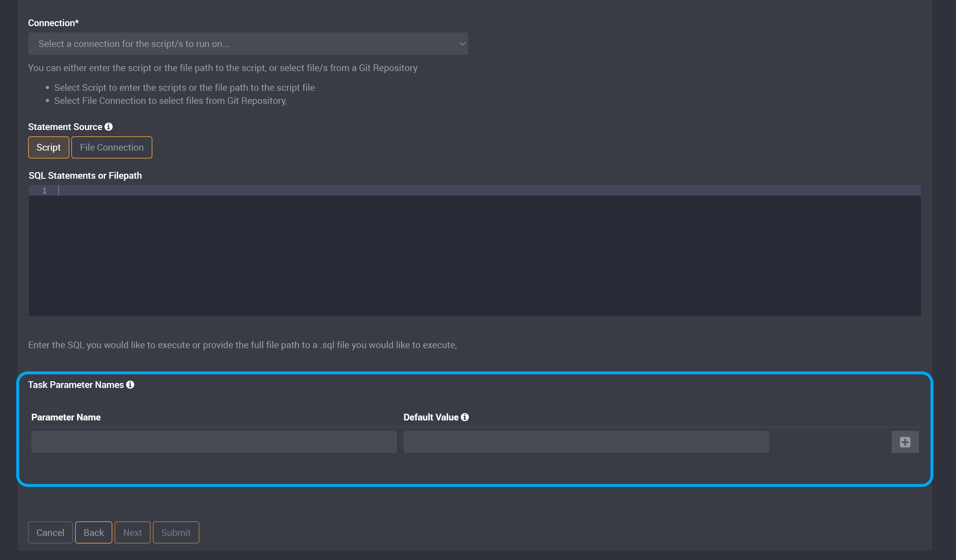Select the File Connection statement source
This screenshot has height=560, width=956.
[111, 147]
